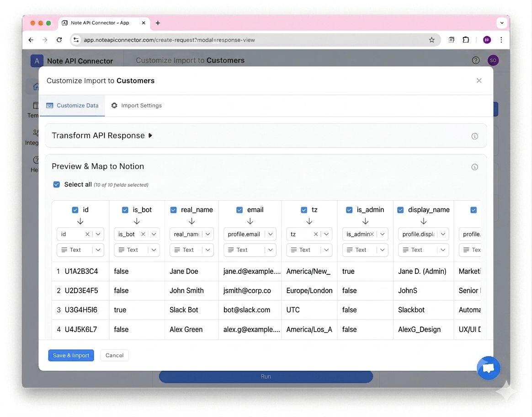
Task: Open the tab search dropdown arrow
Action: click(x=502, y=23)
